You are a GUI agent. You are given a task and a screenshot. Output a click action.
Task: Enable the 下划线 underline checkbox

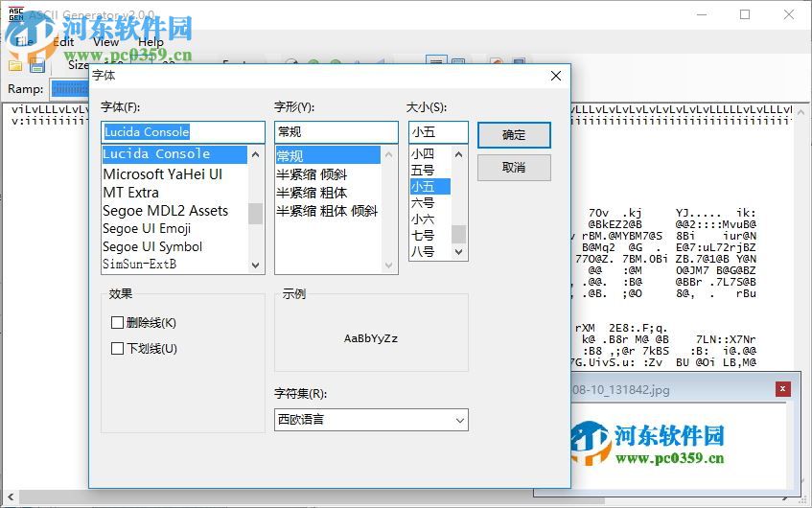[118, 349]
